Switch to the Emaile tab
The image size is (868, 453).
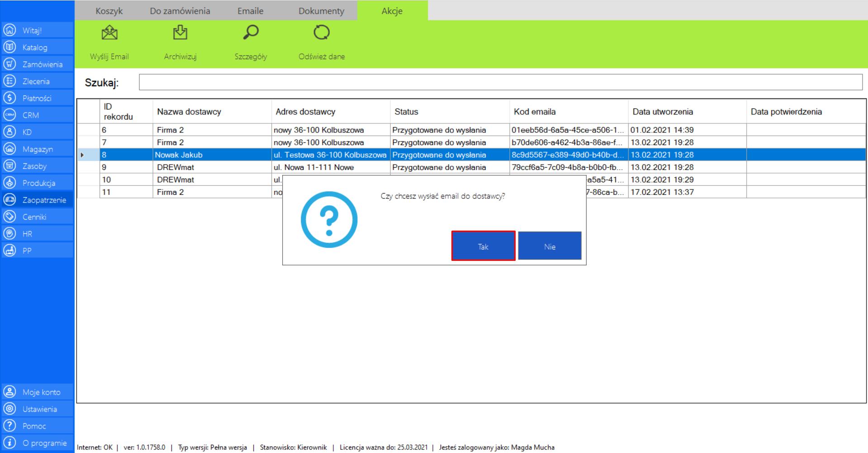click(251, 11)
